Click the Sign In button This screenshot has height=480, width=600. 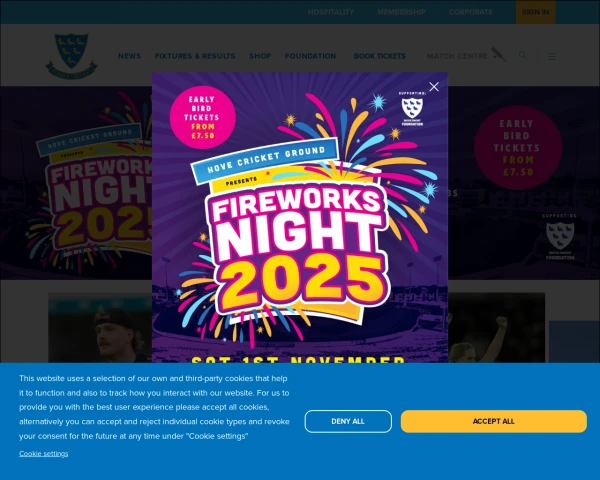point(535,12)
